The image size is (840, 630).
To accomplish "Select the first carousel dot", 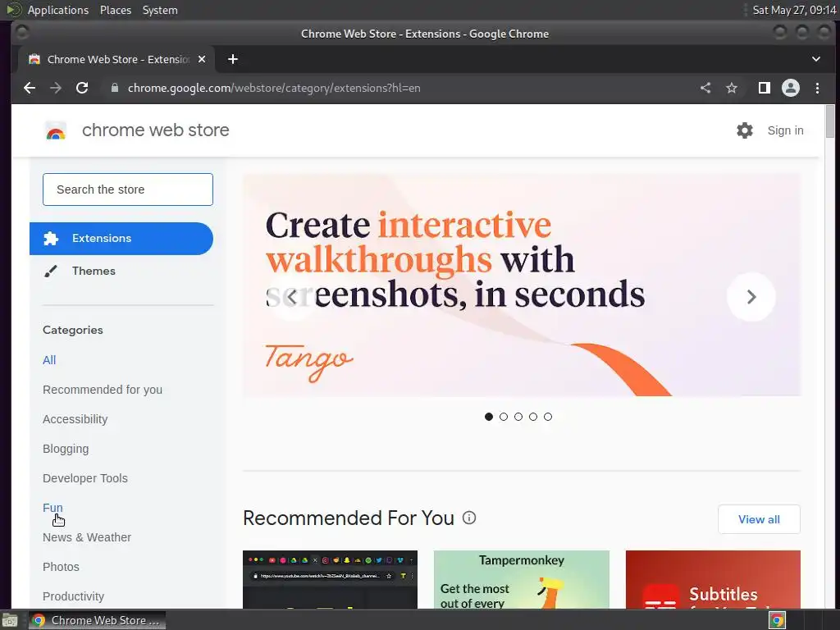I will [489, 416].
